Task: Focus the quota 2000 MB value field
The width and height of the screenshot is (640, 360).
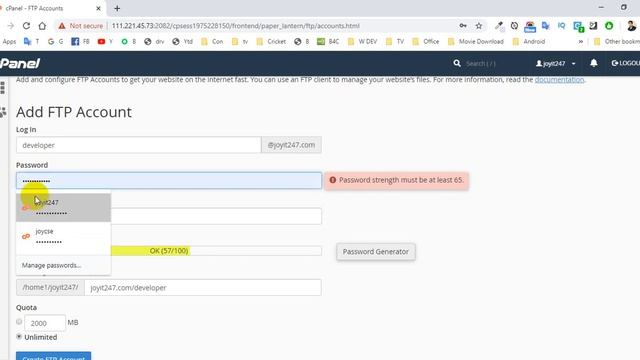Action: [x=45, y=323]
